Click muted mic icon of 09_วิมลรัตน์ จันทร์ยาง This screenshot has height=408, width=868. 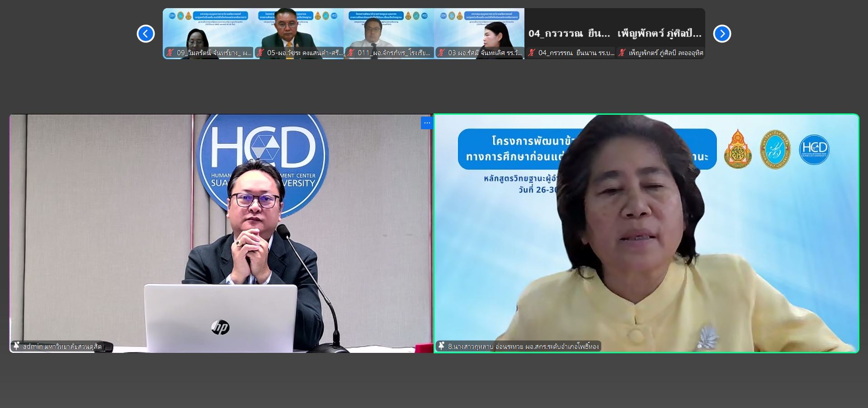[x=170, y=53]
